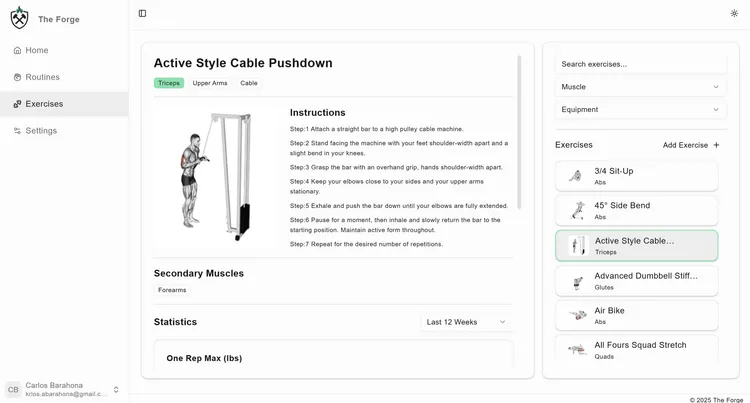Toggle the sidebar panel icon
Image resolution: width=750 pixels, height=403 pixels.
pyautogui.click(x=142, y=13)
